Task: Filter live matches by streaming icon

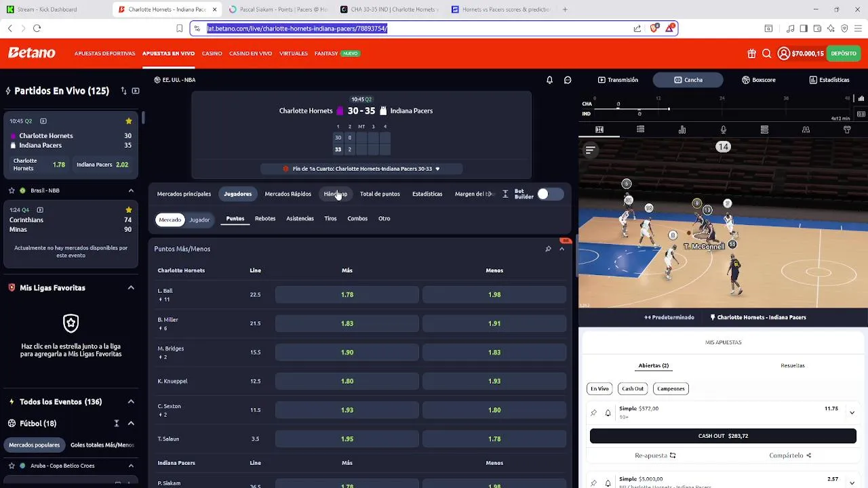Action: coord(136,91)
